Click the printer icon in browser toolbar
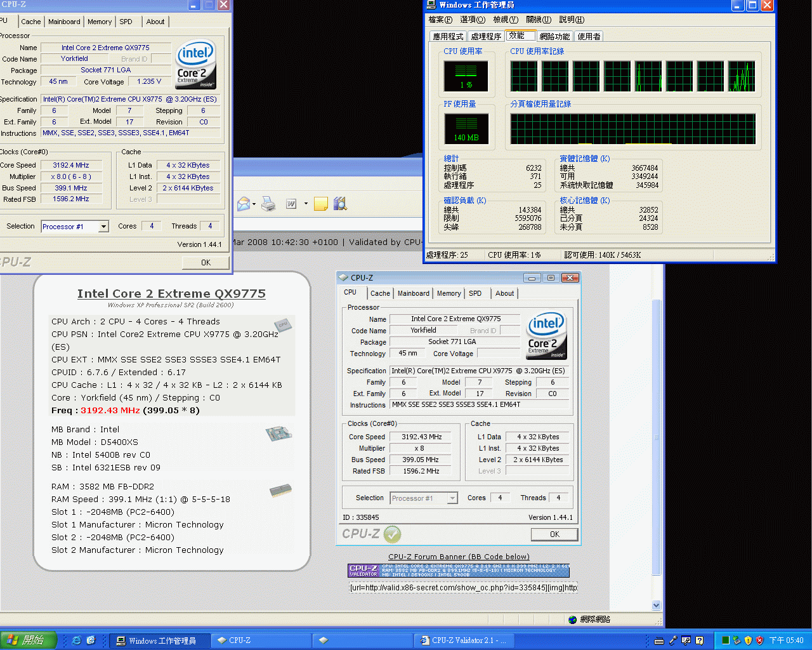 click(x=268, y=204)
